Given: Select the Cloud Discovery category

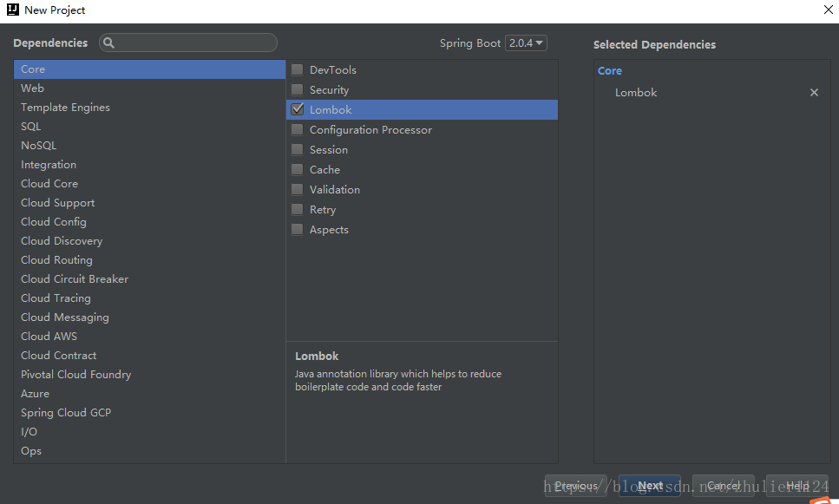Looking at the screenshot, I should pos(150,241).
